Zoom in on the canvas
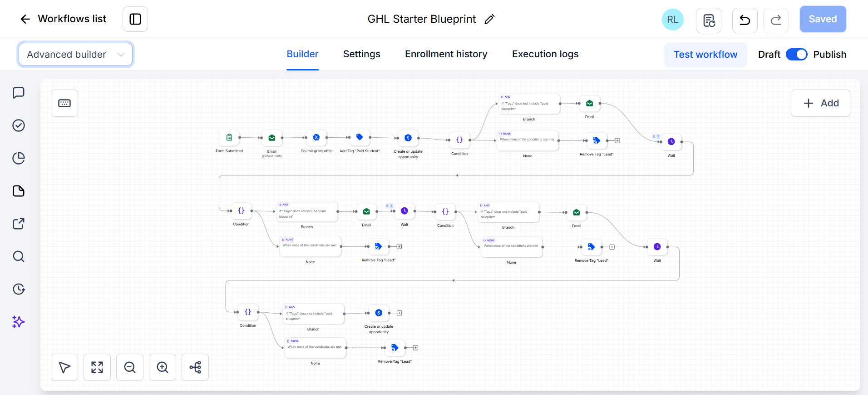The width and height of the screenshot is (868, 395). tap(163, 367)
